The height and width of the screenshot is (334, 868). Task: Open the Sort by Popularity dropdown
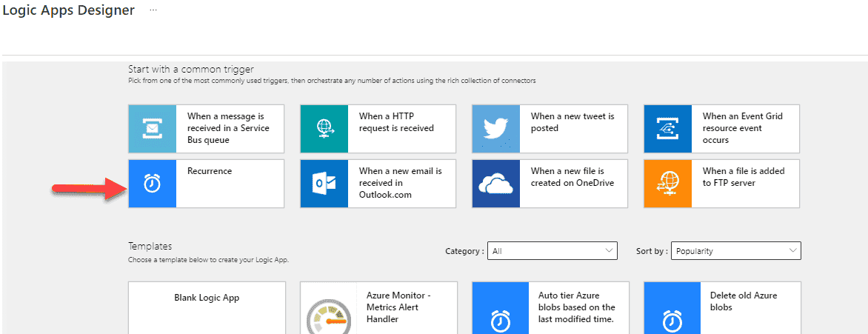736,251
